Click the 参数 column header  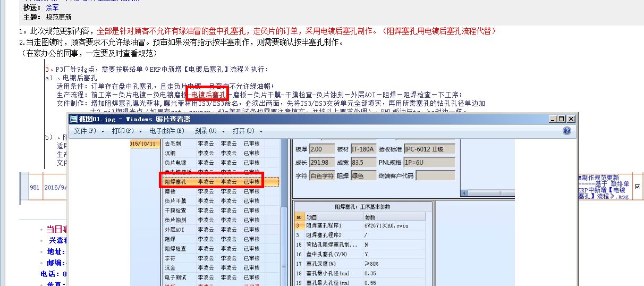click(x=394, y=217)
